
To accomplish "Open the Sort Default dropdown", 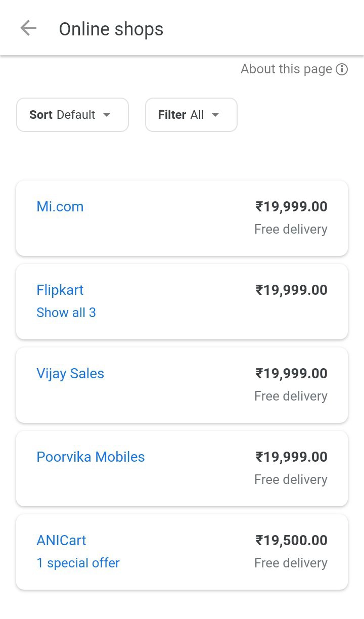I will click(x=72, y=115).
